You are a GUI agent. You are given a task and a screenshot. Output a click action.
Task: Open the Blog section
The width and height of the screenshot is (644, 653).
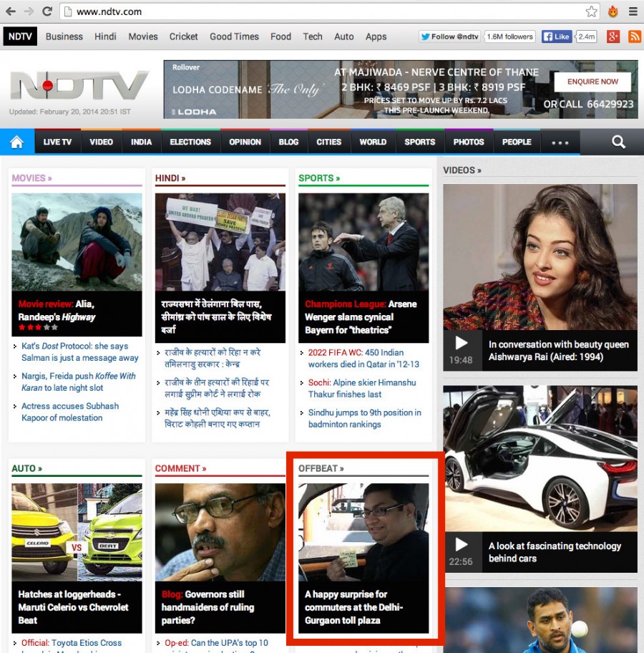(x=288, y=142)
